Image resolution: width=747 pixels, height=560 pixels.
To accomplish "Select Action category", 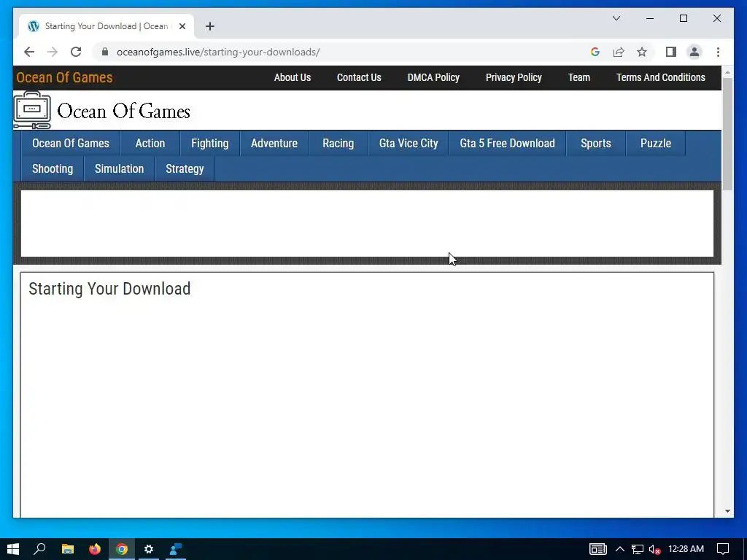I will [150, 144].
